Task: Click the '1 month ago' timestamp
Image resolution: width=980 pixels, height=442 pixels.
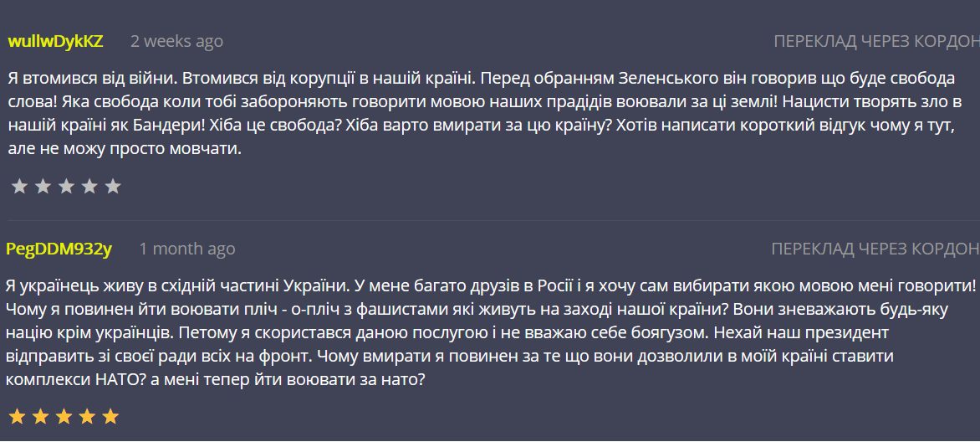Action: coord(186,249)
